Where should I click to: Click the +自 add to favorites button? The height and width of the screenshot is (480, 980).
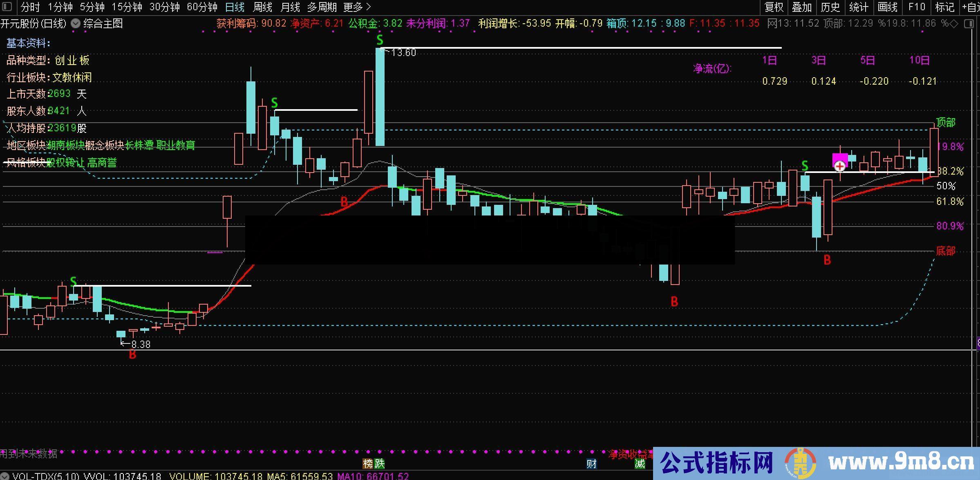971,7
